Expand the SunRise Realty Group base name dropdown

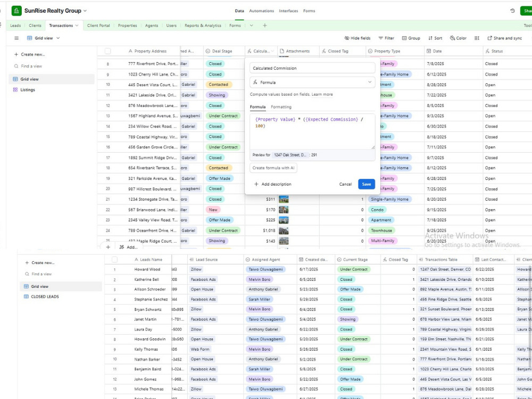click(x=85, y=11)
